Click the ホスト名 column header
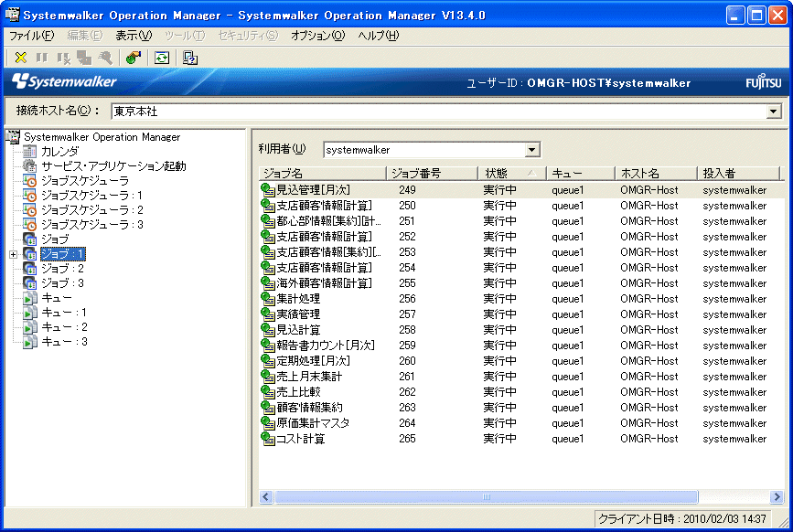 (656, 174)
